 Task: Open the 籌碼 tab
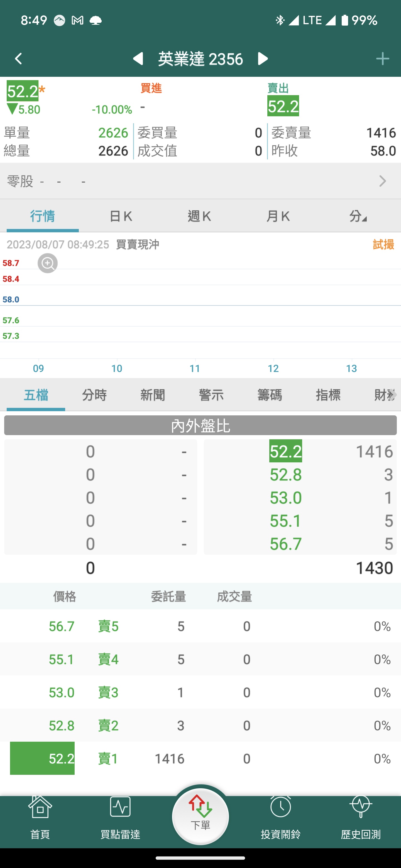tap(270, 394)
